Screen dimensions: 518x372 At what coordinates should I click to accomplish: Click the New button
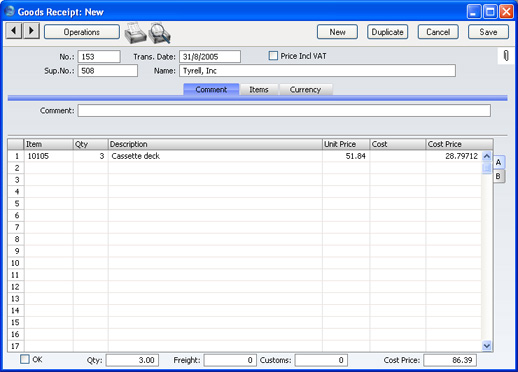point(337,32)
